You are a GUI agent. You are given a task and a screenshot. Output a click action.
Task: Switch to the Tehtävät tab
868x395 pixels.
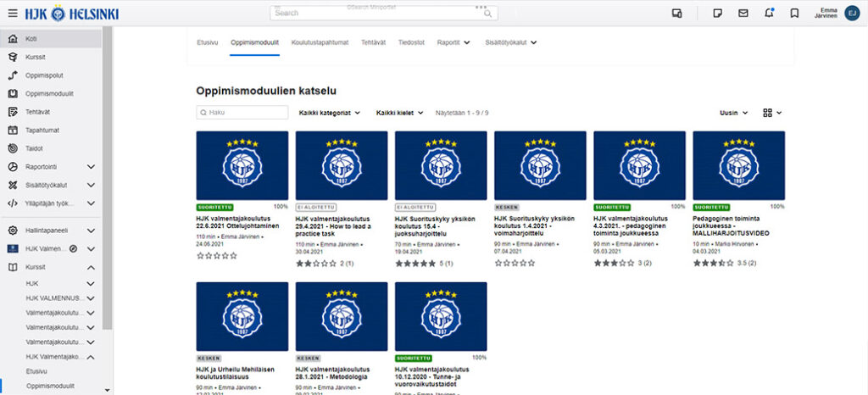tap(374, 42)
